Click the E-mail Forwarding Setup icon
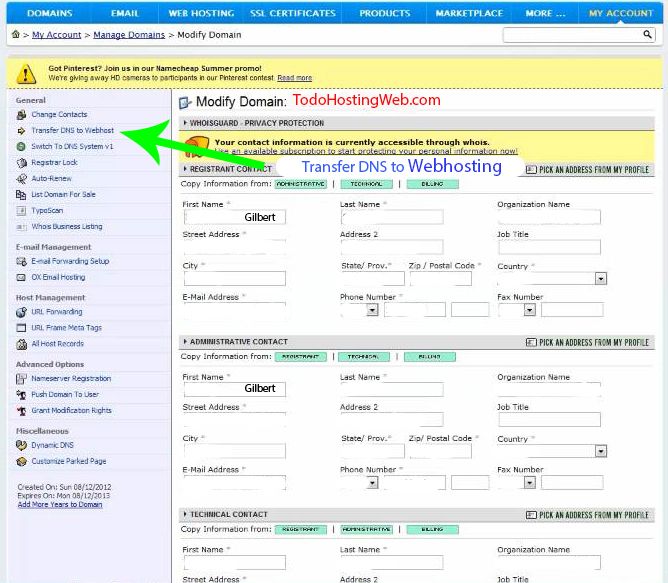 (21, 261)
